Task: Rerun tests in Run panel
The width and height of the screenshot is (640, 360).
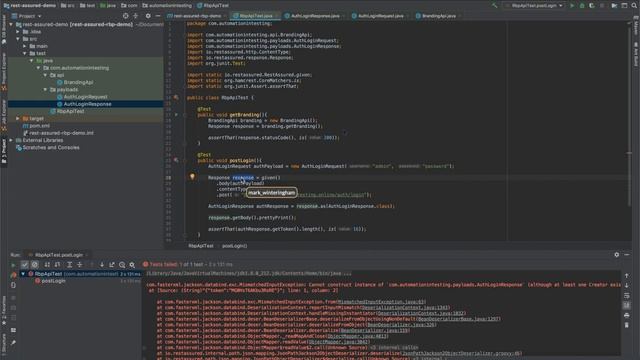Action: point(13,265)
